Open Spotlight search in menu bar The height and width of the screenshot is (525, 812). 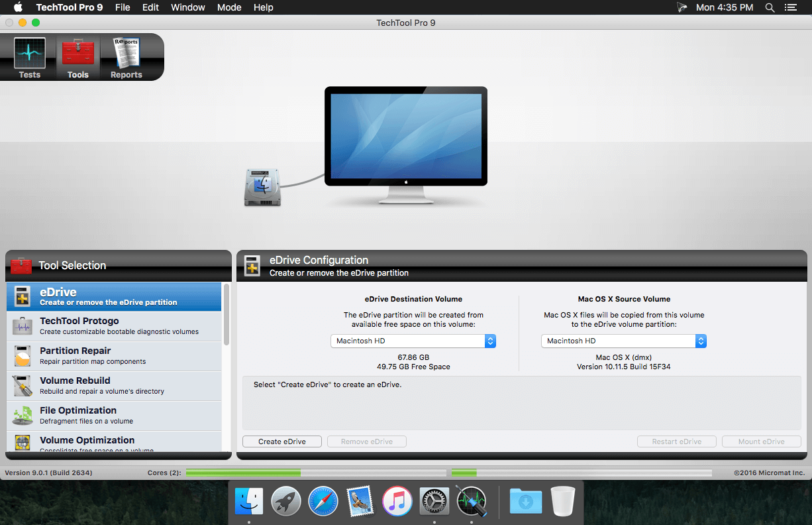(x=770, y=8)
